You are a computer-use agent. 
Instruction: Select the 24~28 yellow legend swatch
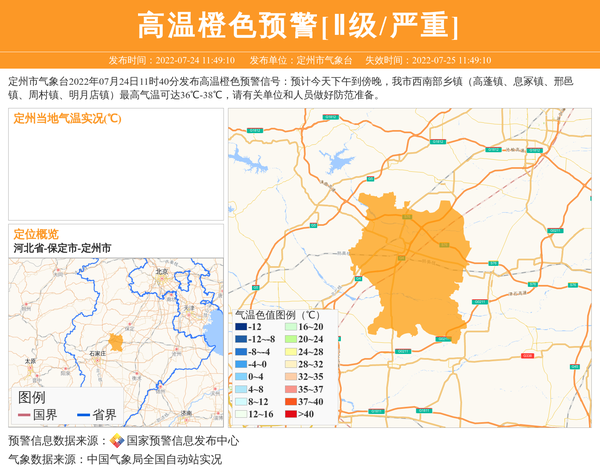tap(291, 352)
